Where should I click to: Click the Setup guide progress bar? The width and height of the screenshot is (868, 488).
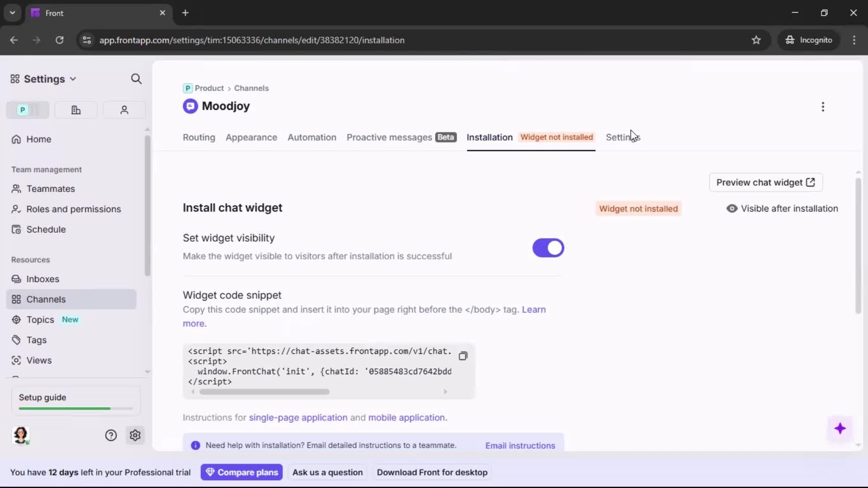[x=75, y=408]
